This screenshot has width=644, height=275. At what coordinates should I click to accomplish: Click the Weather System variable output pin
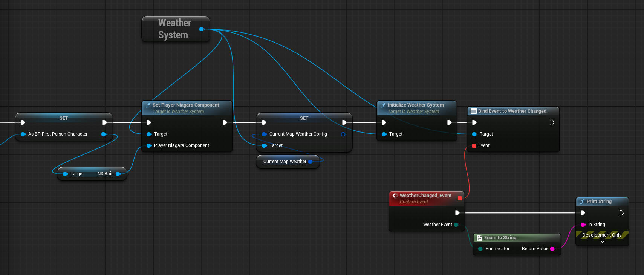[202, 29]
